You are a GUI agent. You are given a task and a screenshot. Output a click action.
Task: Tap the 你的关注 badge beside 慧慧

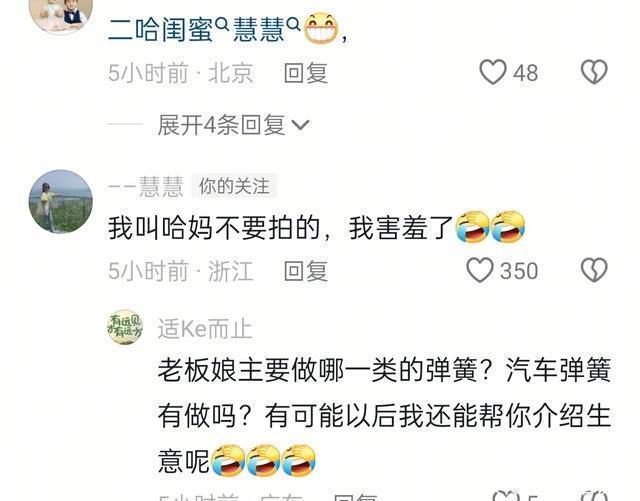[x=234, y=187]
